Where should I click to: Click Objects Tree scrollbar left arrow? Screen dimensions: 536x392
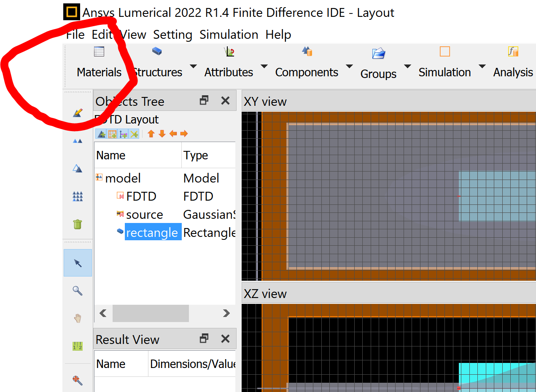click(103, 313)
